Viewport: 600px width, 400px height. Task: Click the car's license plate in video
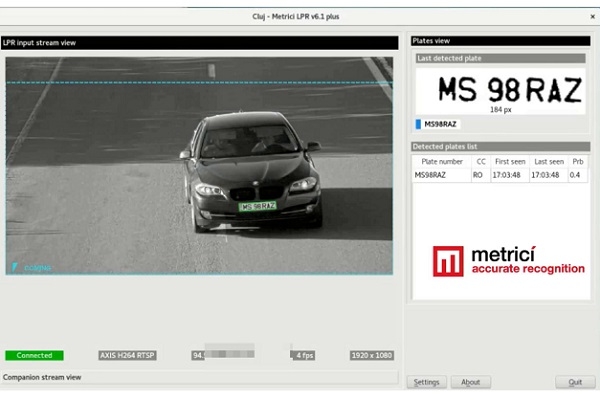point(258,206)
